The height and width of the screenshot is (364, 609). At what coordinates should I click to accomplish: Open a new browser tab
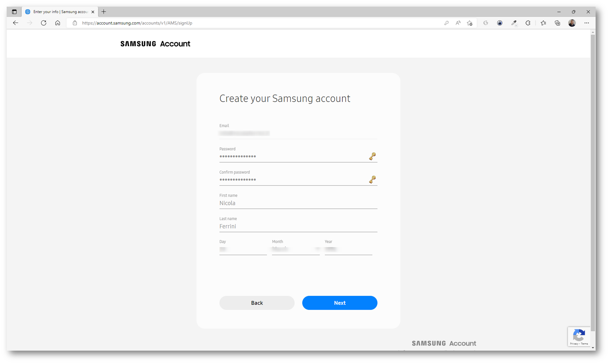104,12
